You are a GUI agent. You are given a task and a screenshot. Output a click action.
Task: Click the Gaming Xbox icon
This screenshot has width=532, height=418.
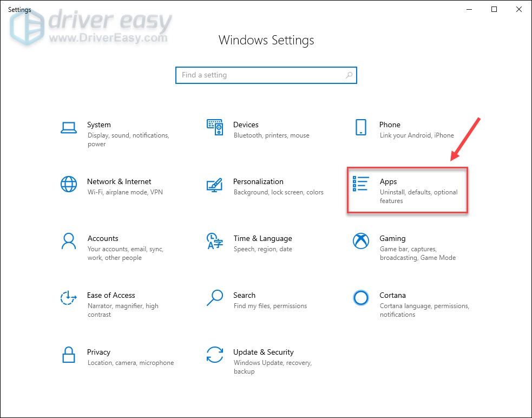point(360,241)
